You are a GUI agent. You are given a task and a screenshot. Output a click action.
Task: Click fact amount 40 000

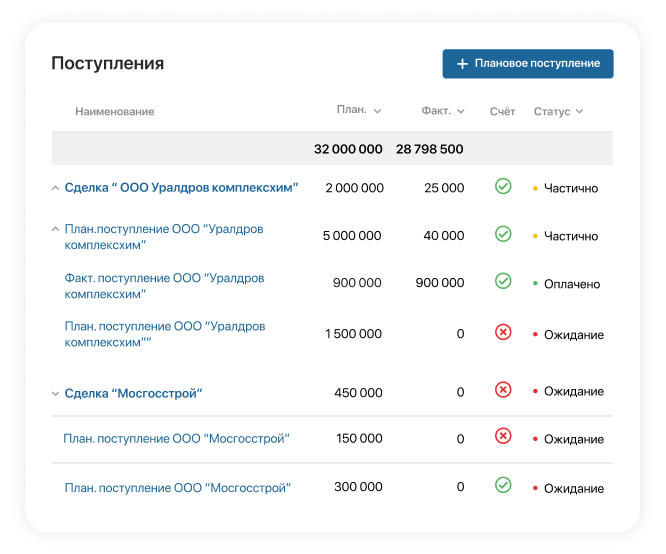444,235
